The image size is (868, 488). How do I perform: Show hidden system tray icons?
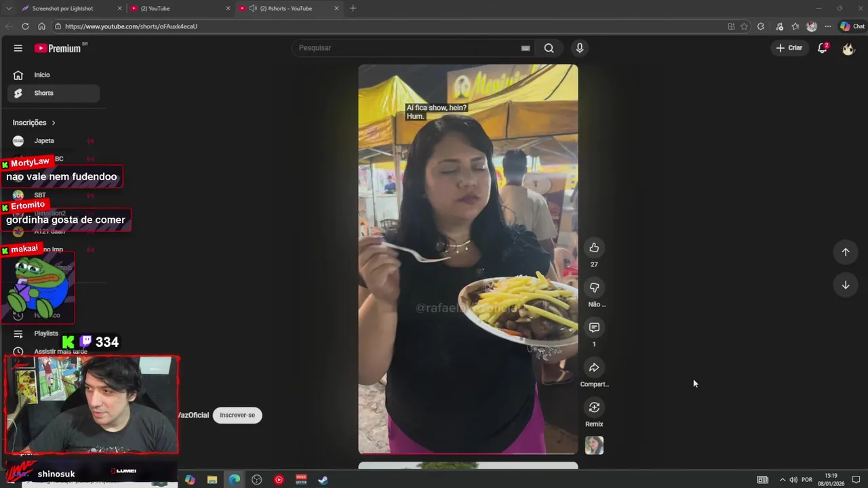point(782,480)
